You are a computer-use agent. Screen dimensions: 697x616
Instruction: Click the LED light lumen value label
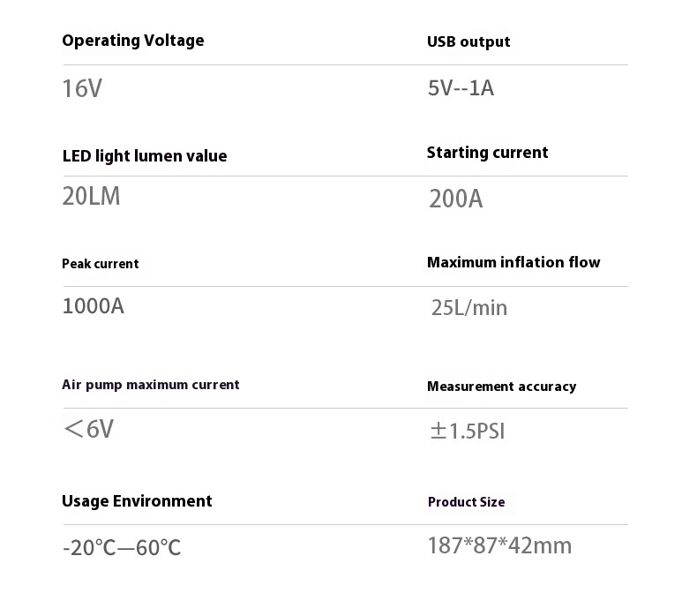145,156
